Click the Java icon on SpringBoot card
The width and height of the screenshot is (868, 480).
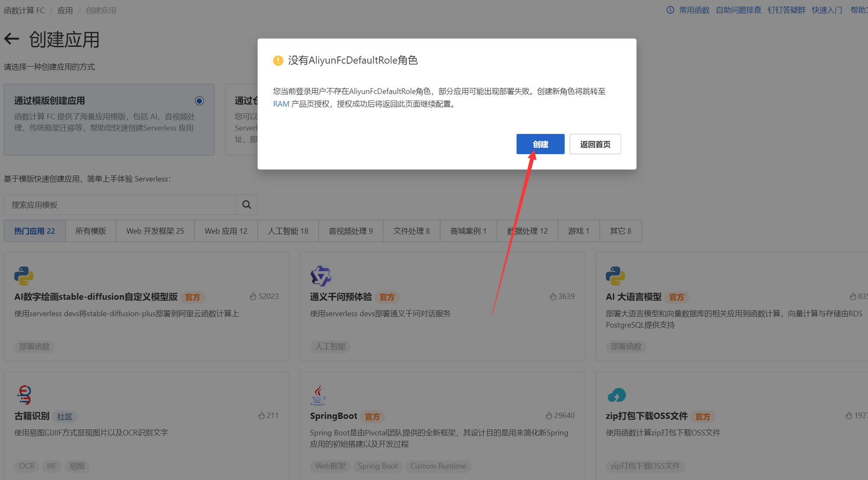point(319,395)
